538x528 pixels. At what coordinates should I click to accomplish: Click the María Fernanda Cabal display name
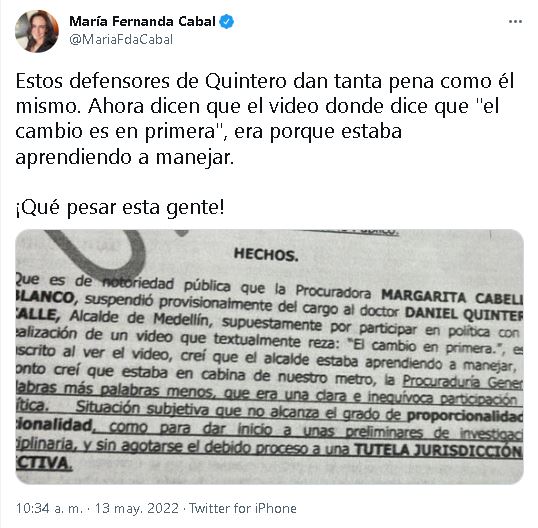pos(142,22)
